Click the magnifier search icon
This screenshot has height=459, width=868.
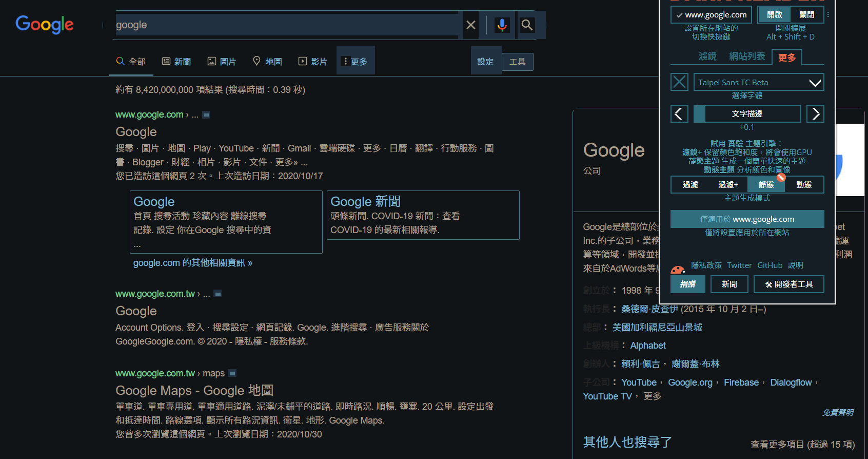[527, 25]
